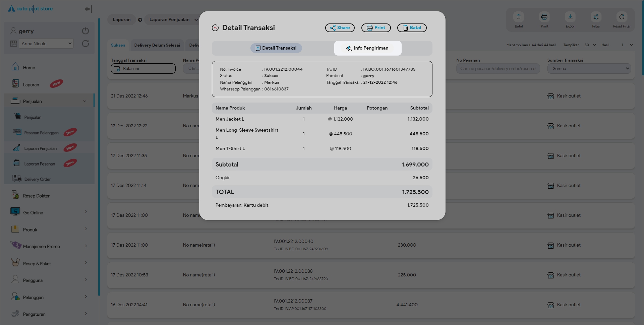The width and height of the screenshot is (644, 325).
Task: Switch to the Info Pengiriman tab
Action: pos(367,48)
